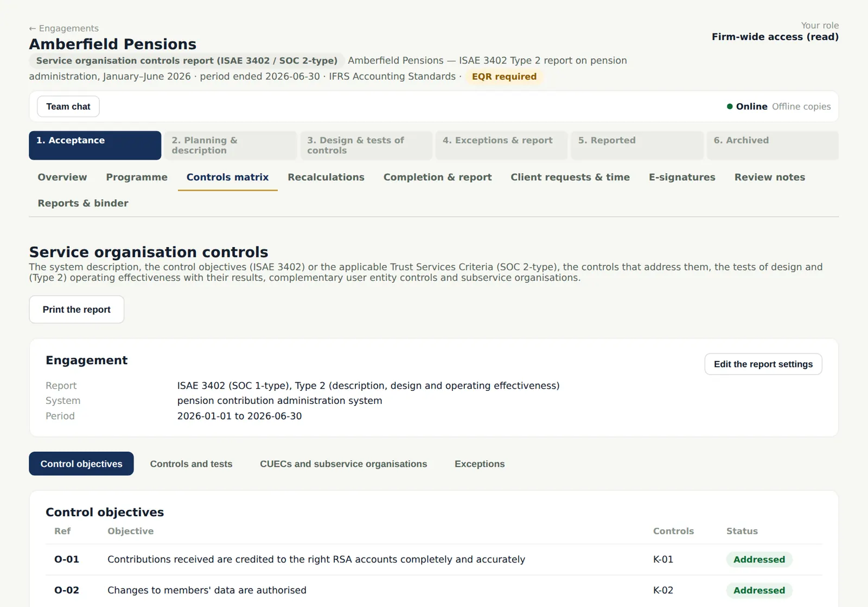The height and width of the screenshot is (607, 868).
Task: Open the Overview tab
Action: click(62, 177)
